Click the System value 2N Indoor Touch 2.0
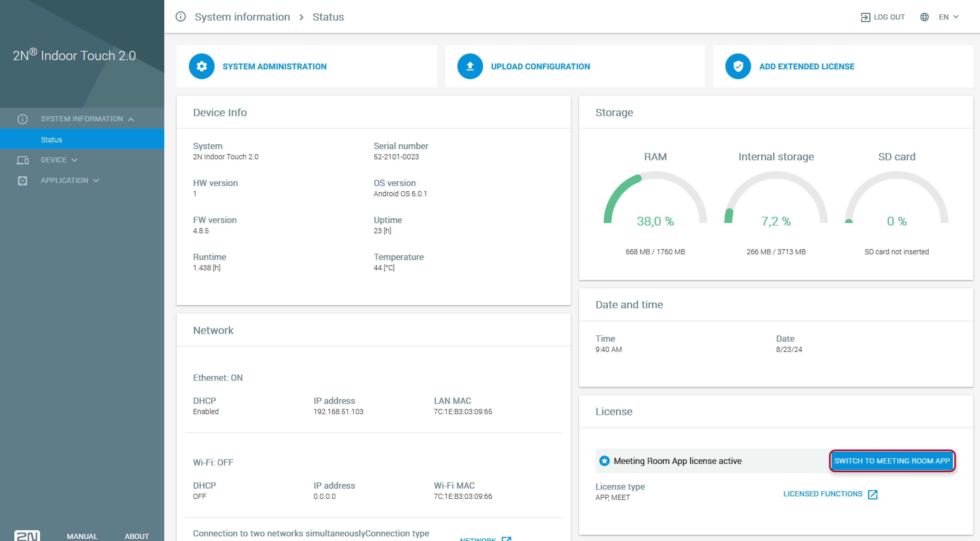The width and height of the screenshot is (980, 541). pyautogui.click(x=225, y=157)
